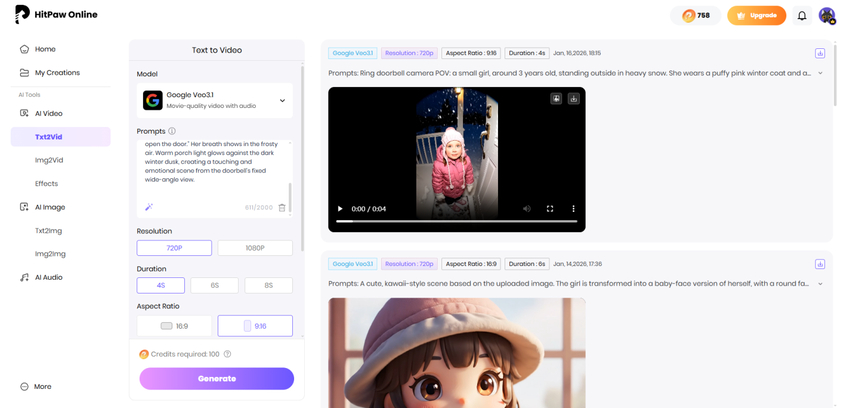Select 6S duration
The image size is (853, 408).
pos(214,285)
